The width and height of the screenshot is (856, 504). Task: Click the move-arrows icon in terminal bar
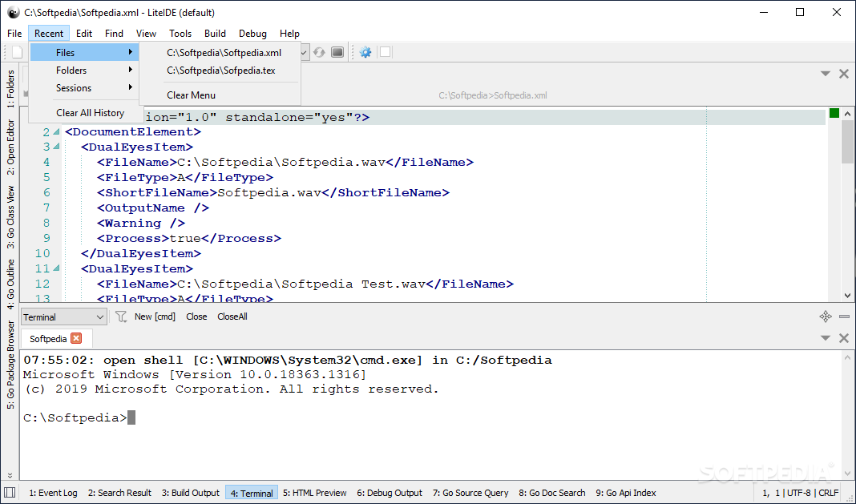[x=826, y=317]
